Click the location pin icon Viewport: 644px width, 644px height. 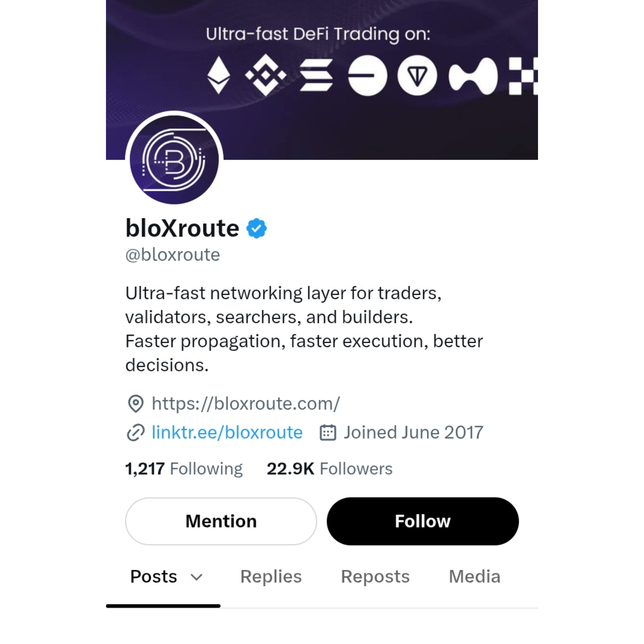(x=136, y=404)
